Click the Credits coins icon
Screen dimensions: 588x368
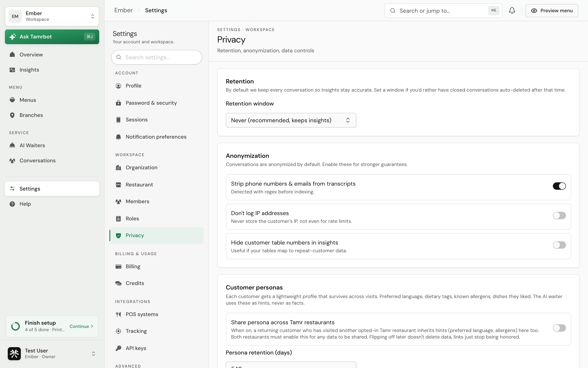(118, 283)
